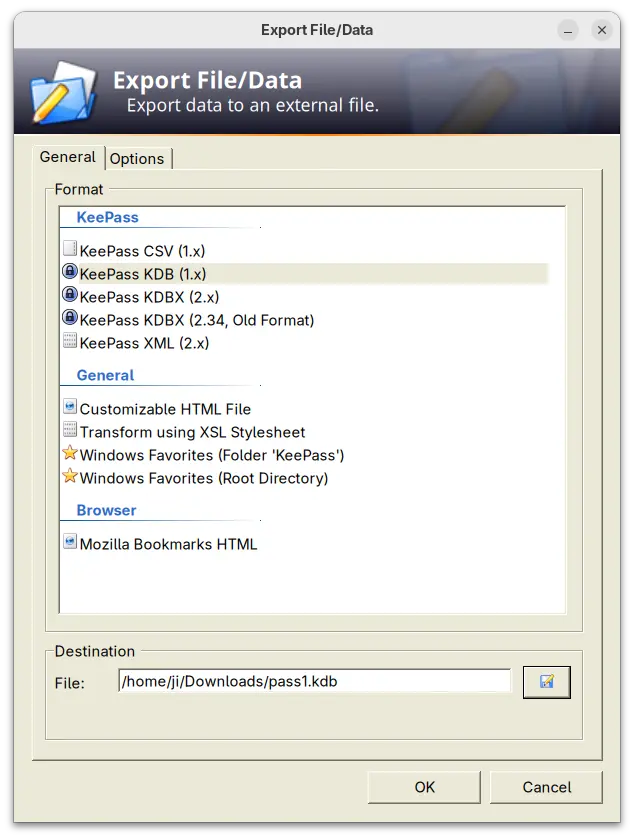The width and height of the screenshot is (634, 839).
Task: Choose 'KeePass KDBX (2.34, Old Format)'
Action: pos(197,320)
